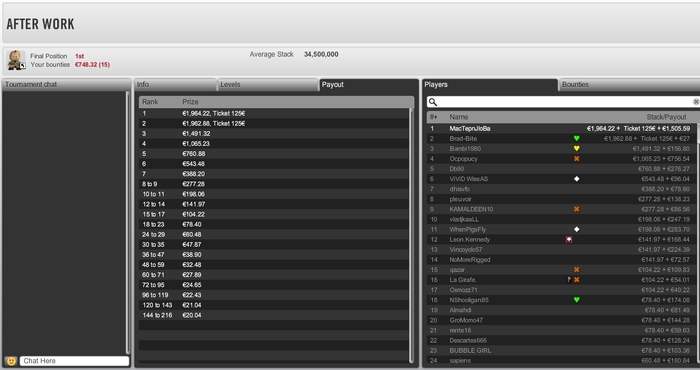Click the yellow heart beside Bambi1980
The width and height of the screenshot is (700, 370).
point(576,149)
